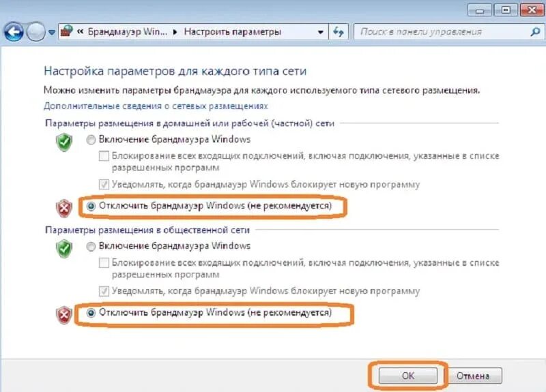Expand the arrow after Брандмауэр Win... breadcrumb

[175, 32]
